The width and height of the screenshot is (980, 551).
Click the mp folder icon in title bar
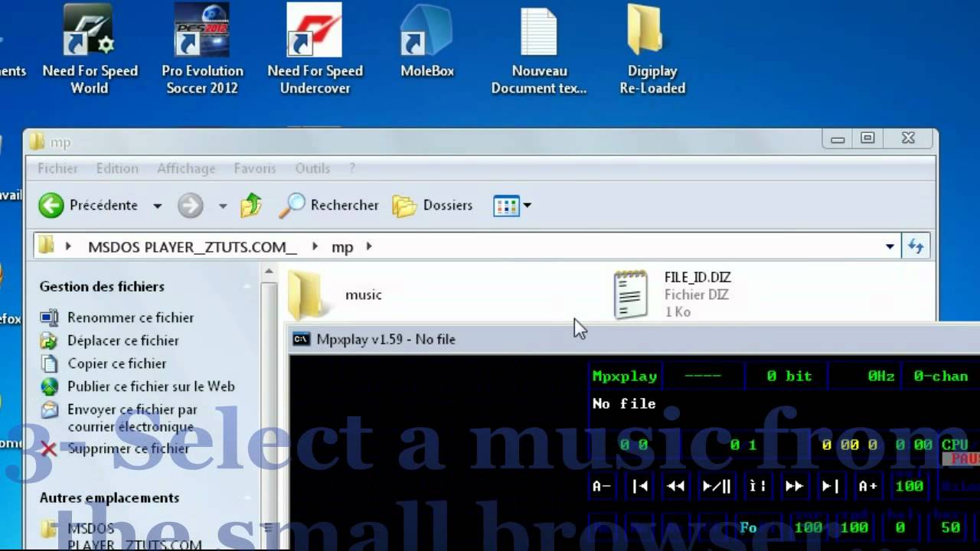pos(37,142)
